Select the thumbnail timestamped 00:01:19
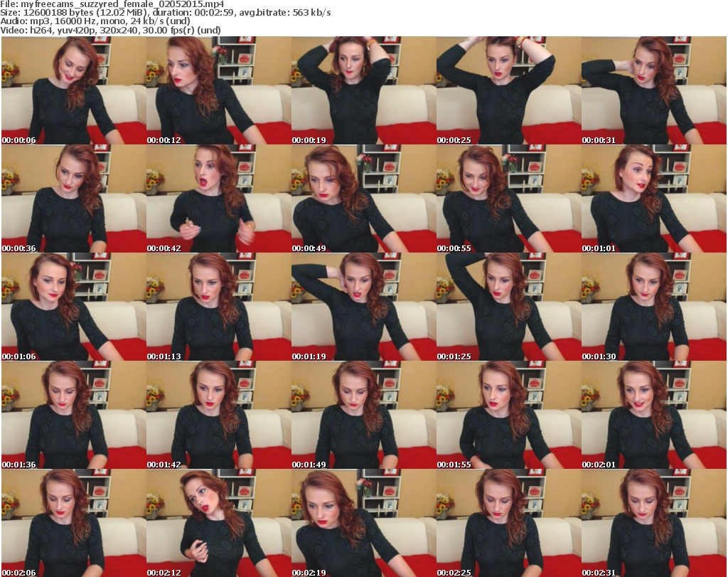Image resolution: width=728 pixels, height=577 pixels. [363, 307]
